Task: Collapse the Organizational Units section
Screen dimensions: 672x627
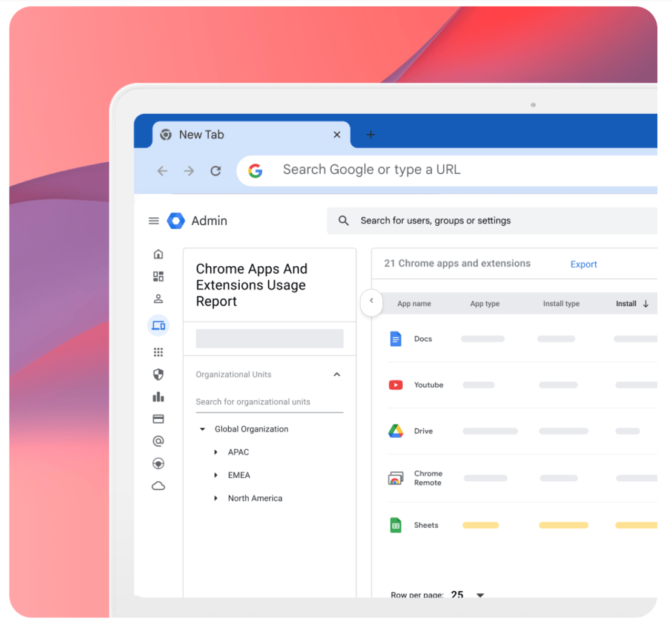Action: click(337, 375)
